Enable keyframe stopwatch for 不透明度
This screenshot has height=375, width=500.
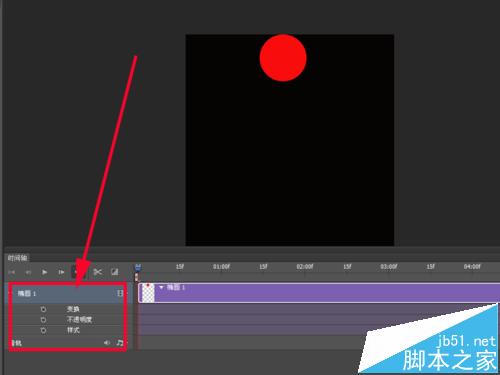click(x=43, y=320)
